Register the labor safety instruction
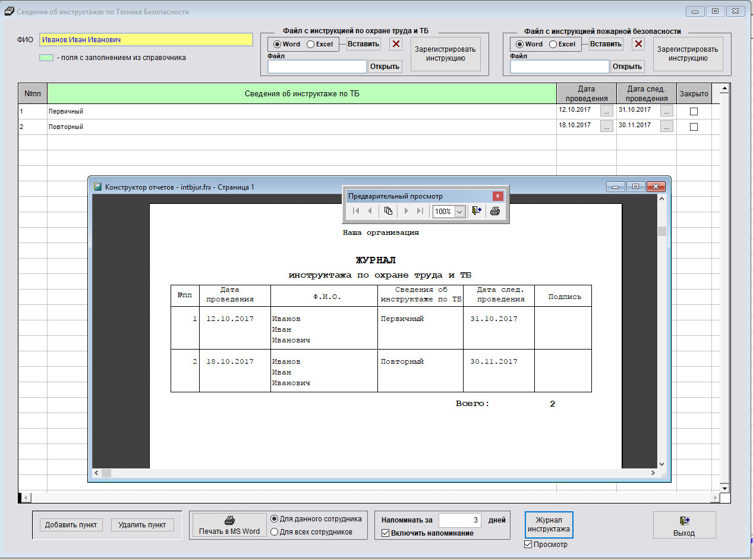The image size is (753, 560). (x=446, y=54)
